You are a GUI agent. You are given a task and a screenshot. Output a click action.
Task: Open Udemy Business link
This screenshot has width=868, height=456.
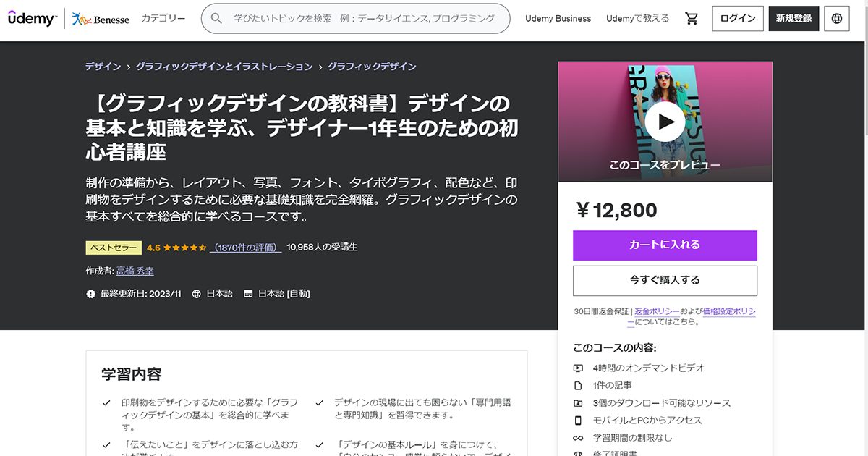click(558, 19)
